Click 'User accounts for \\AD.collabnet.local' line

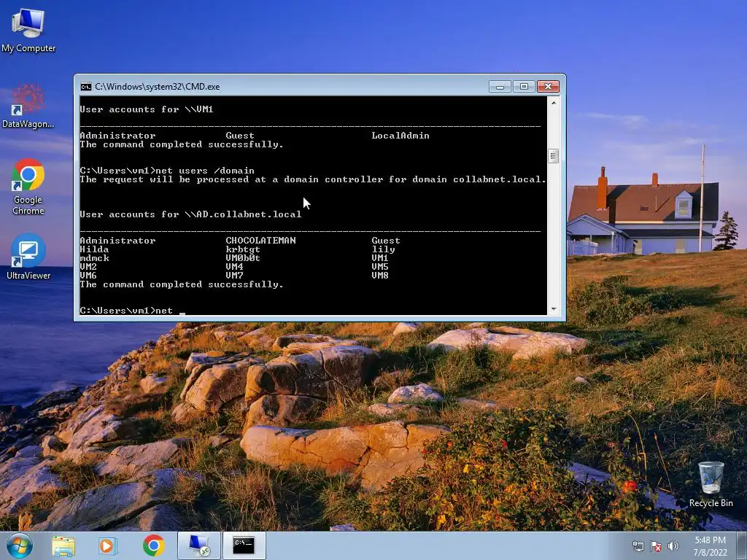[190, 214]
